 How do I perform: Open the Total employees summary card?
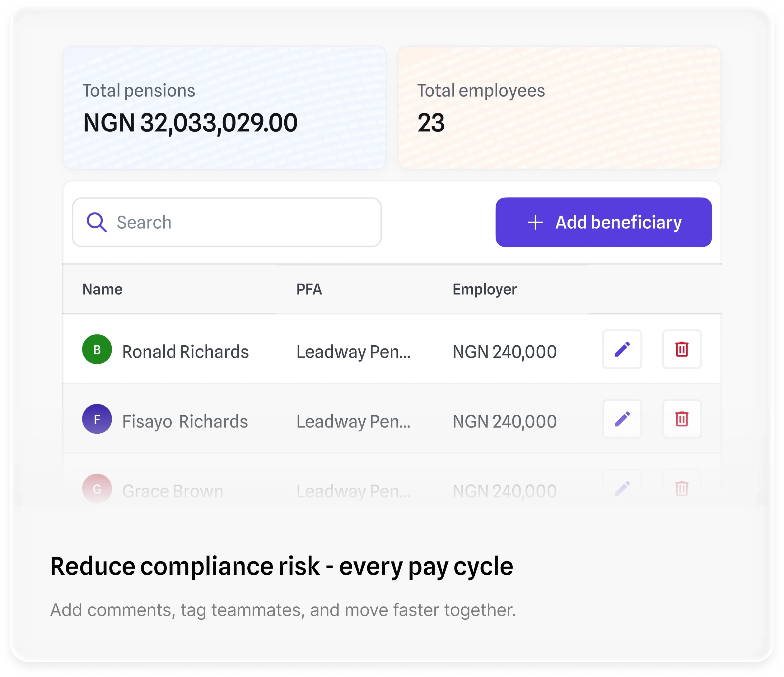click(x=559, y=108)
